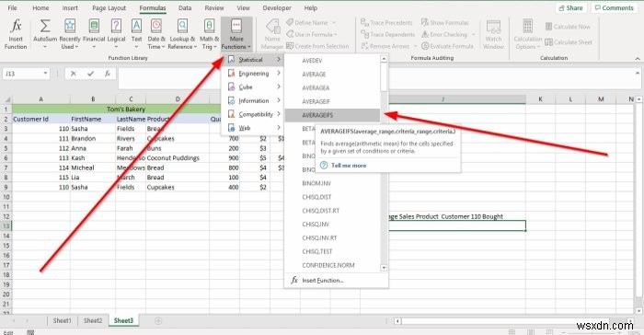Click the formula bar Enter checkmark icon

pos(90,74)
